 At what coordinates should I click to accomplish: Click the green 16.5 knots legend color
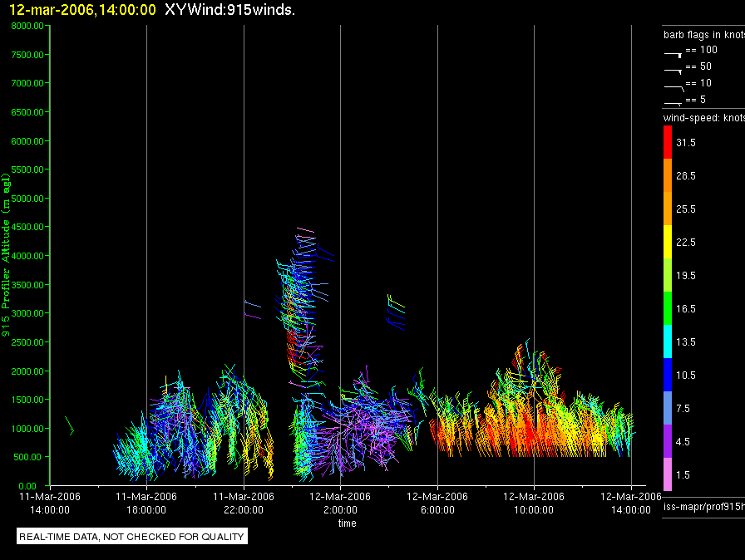coord(668,308)
